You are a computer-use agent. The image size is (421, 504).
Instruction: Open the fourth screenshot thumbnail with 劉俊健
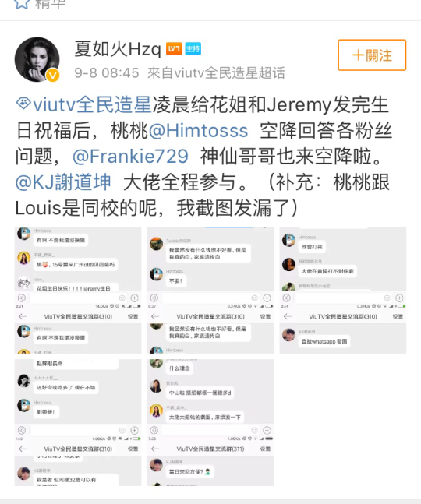[78, 422]
